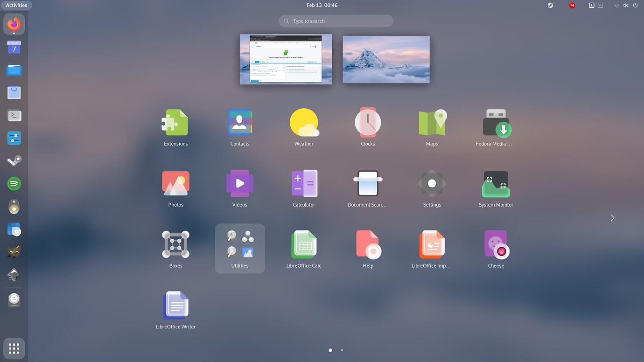Click the Activities button
Screen dimensions: 644x362
tap(16, 5)
